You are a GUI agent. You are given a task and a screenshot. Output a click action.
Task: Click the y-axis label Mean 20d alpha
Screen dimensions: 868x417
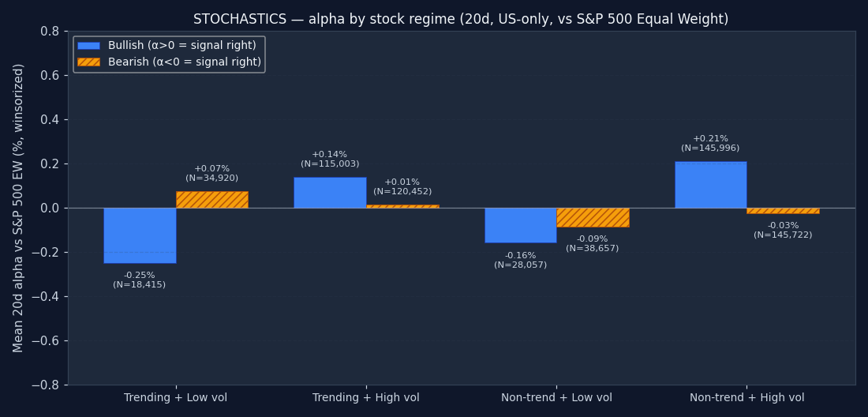pyautogui.click(x=19, y=208)
